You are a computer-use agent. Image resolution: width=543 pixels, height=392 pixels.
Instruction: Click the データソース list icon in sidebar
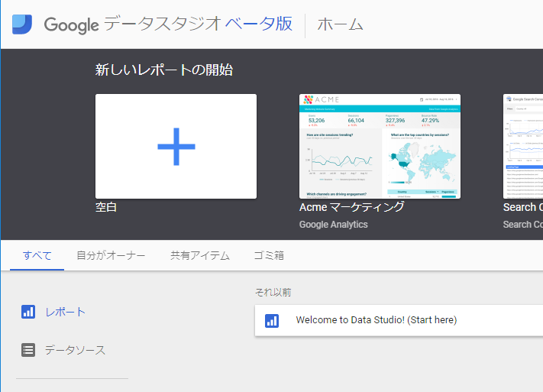[28, 350]
